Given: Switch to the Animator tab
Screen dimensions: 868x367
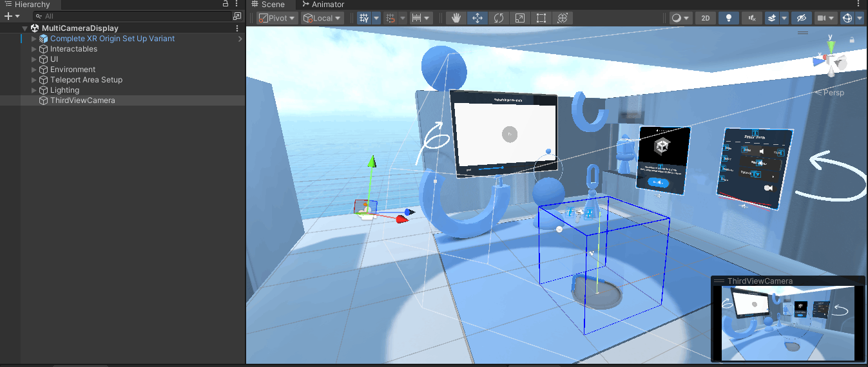Looking at the screenshot, I should click(323, 5).
